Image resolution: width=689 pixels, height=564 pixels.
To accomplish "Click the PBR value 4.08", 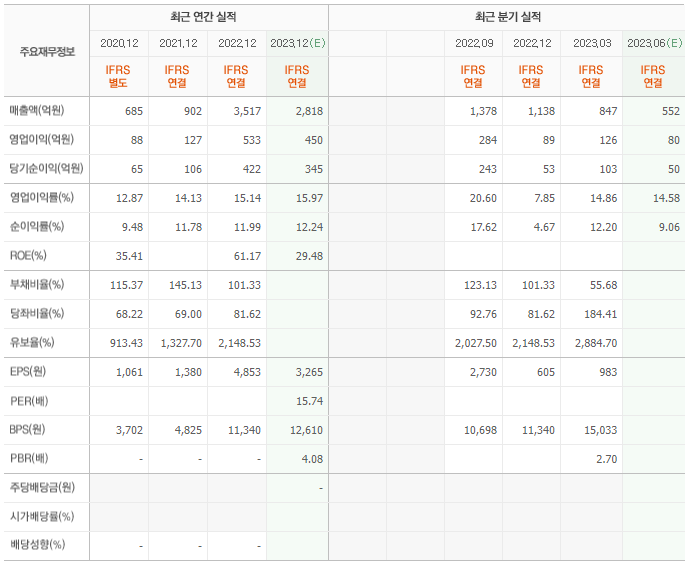I will click(x=312, y=459).
